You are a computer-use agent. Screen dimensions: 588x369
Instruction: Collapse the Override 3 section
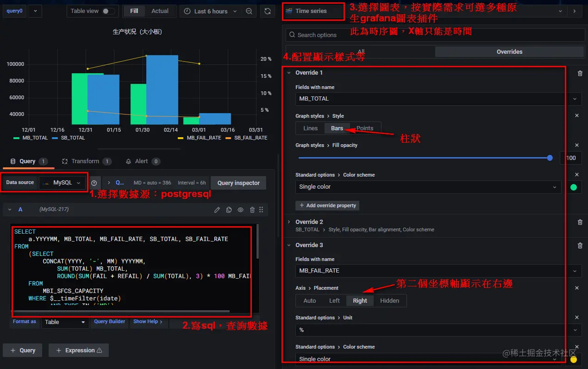coord(289,245)
